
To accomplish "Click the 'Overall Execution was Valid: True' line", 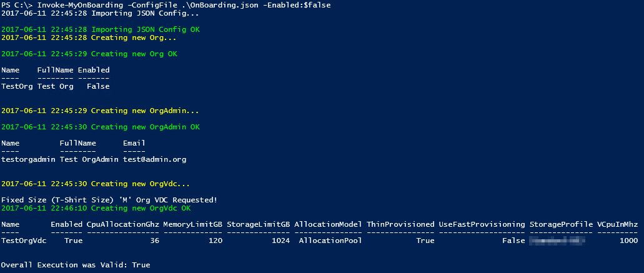I will (x=76, y=265).
